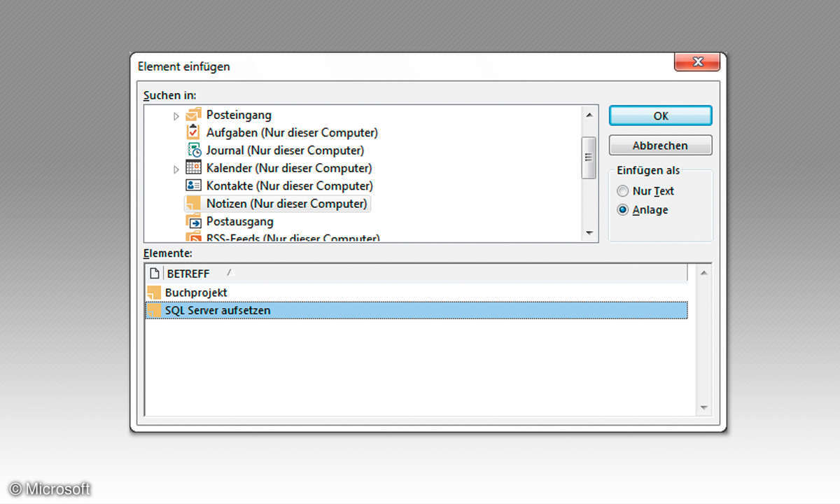Click the Postausgang outbox icon
This screenshot has width=840, height=504.
point(193,221)
